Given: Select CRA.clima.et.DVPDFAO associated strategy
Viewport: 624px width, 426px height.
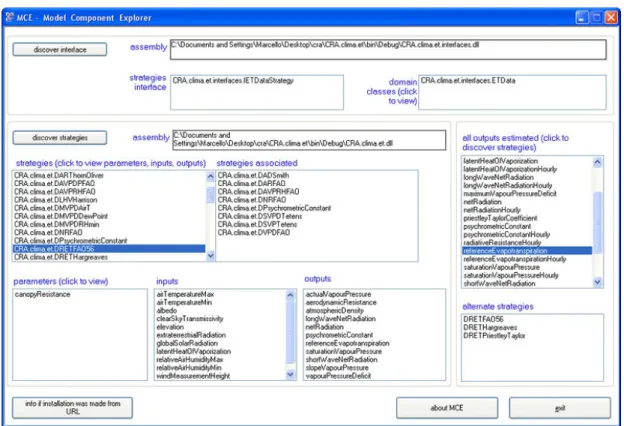Looking at the screenshot, I should point(254,233).
